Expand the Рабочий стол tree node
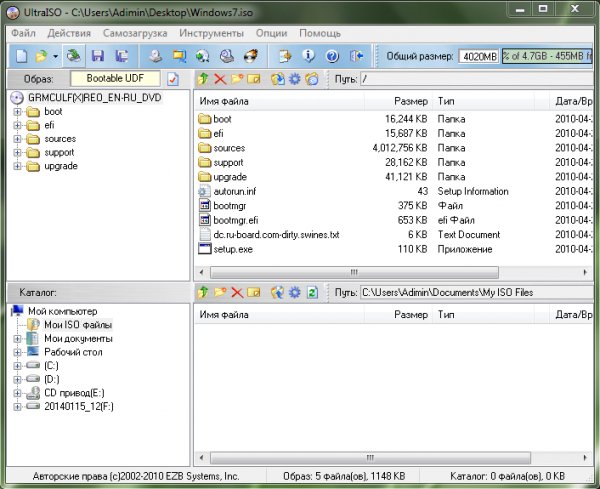600x489 pixels. coord(17,352)
